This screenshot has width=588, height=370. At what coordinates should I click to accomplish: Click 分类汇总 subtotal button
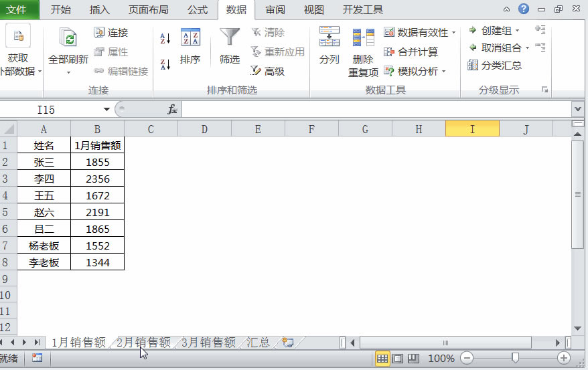tap(494, 65)
